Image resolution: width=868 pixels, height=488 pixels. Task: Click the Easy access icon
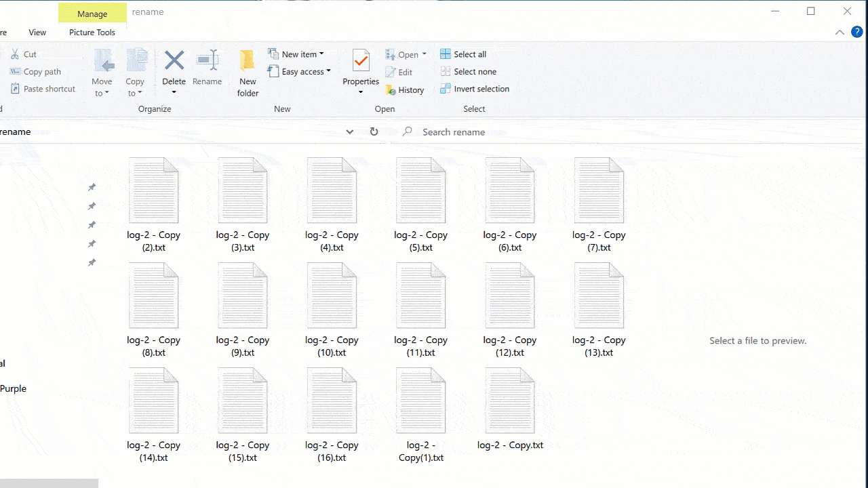coord(273,71)
